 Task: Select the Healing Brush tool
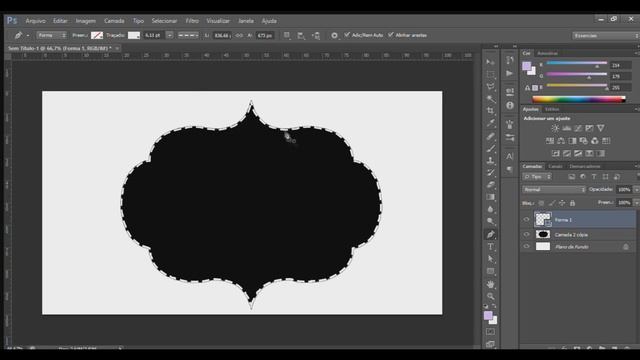pyautogui.click(x=490, y=136)
